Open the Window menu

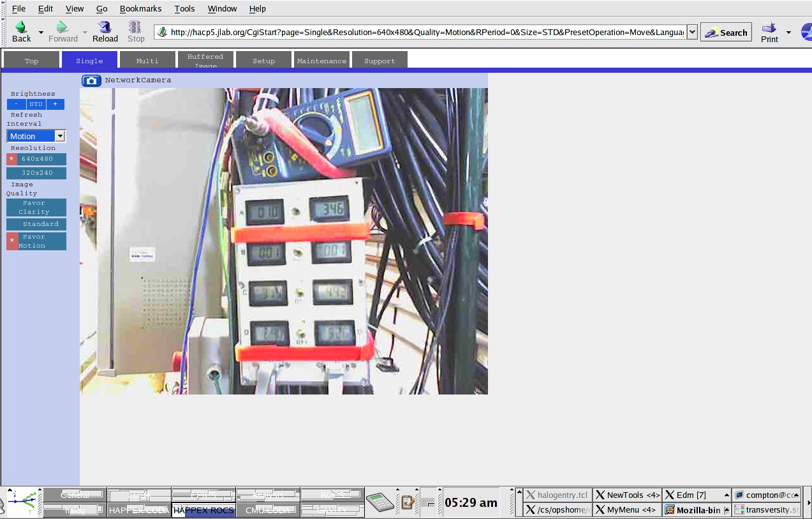[x=222, y=8]
